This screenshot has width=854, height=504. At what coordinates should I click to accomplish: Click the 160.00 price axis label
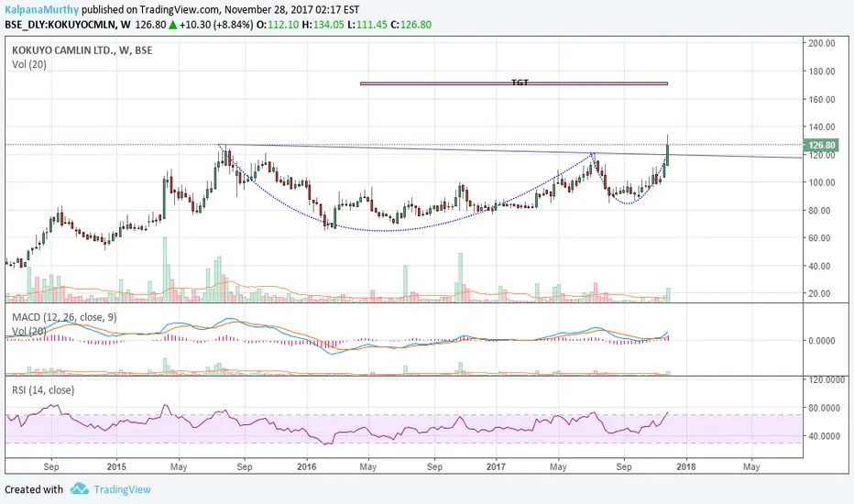[x=822, y=99]
